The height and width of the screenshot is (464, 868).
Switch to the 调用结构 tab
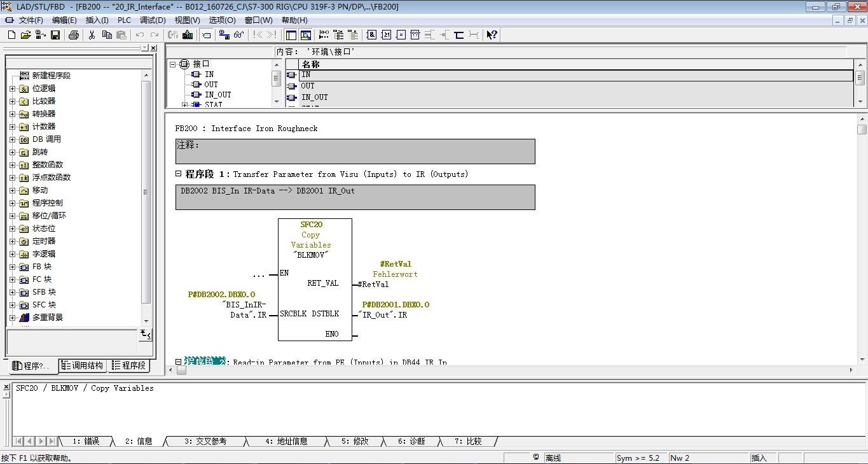[x=83, y=365]
